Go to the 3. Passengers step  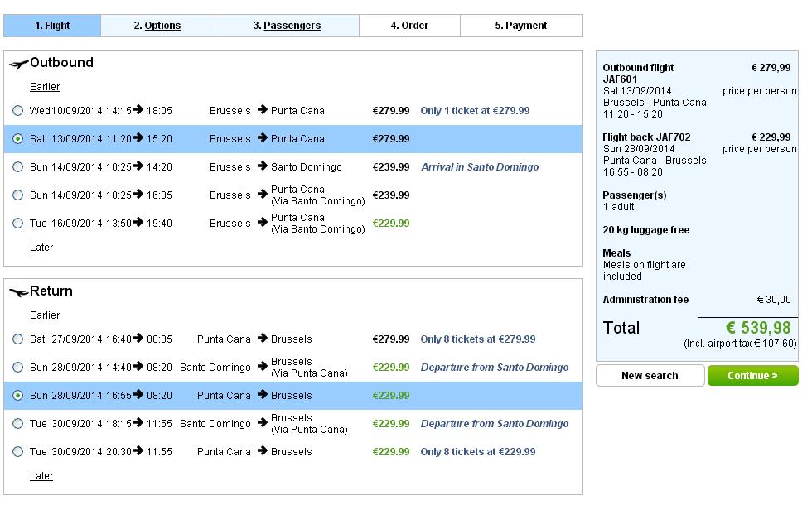[x=287, y=26]
